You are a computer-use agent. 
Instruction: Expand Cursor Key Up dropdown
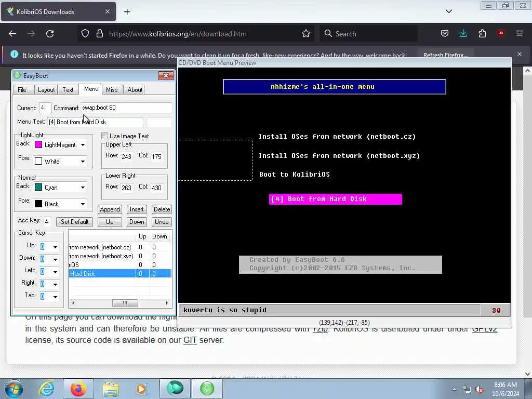click(55, 247)
